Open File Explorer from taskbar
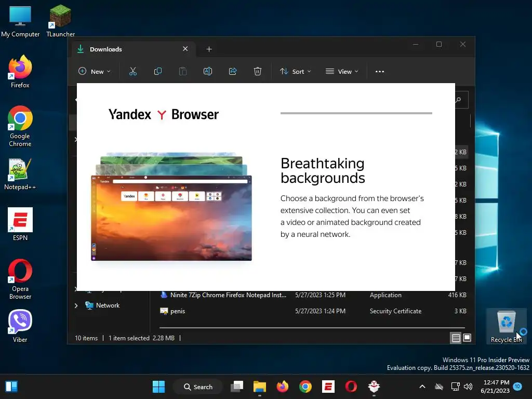 pos(260,387)
